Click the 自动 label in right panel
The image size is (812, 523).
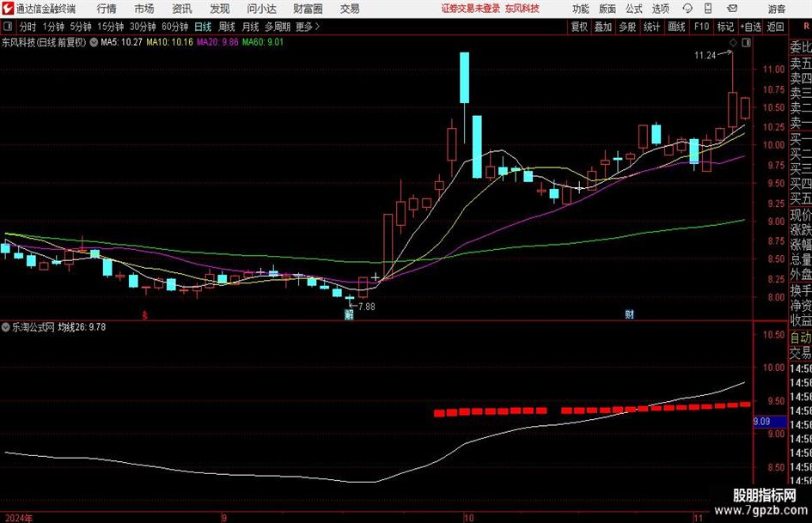[x=801, y=338]
